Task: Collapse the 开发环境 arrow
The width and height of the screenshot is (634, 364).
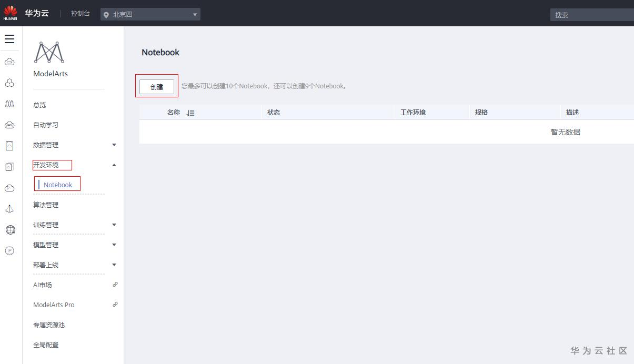Action: click(114, 165)
